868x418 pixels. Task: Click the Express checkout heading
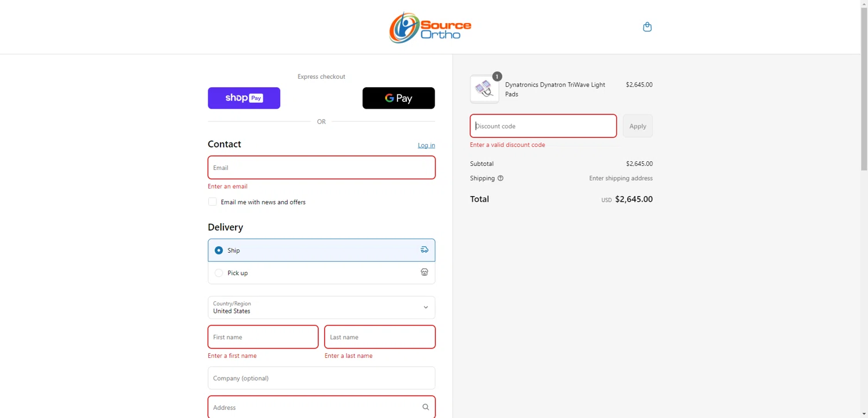321,76
